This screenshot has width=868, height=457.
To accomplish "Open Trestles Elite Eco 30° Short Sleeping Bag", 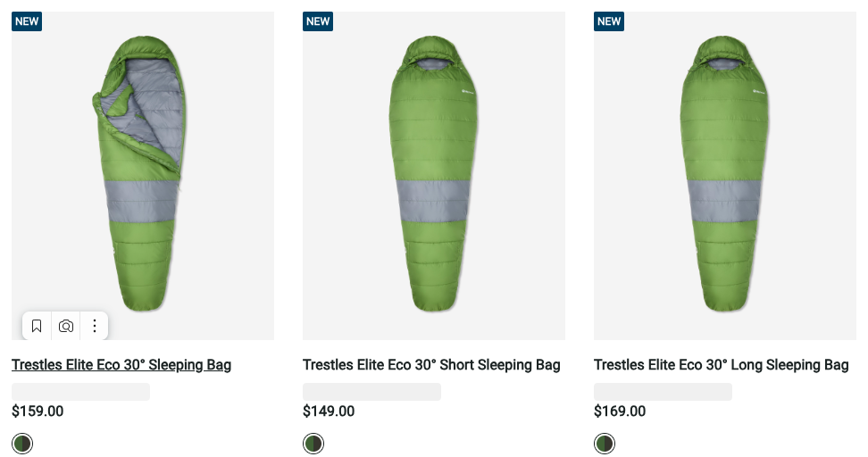I will [x=431, y=364].
